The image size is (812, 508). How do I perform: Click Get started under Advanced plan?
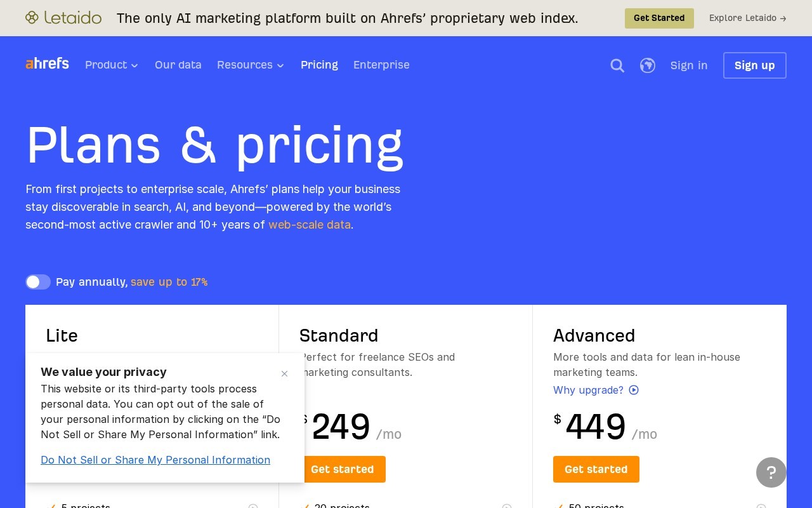[596, 469]
